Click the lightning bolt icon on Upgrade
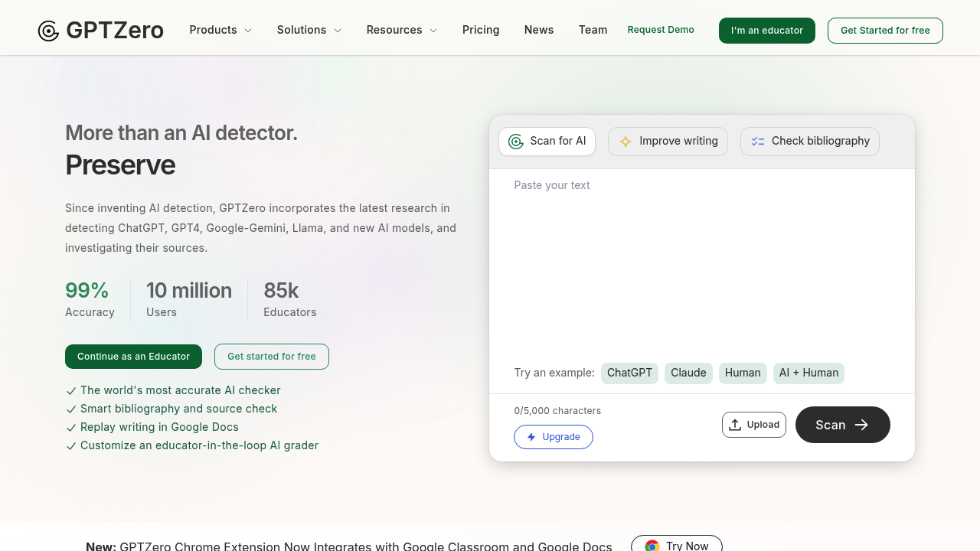 531,437
